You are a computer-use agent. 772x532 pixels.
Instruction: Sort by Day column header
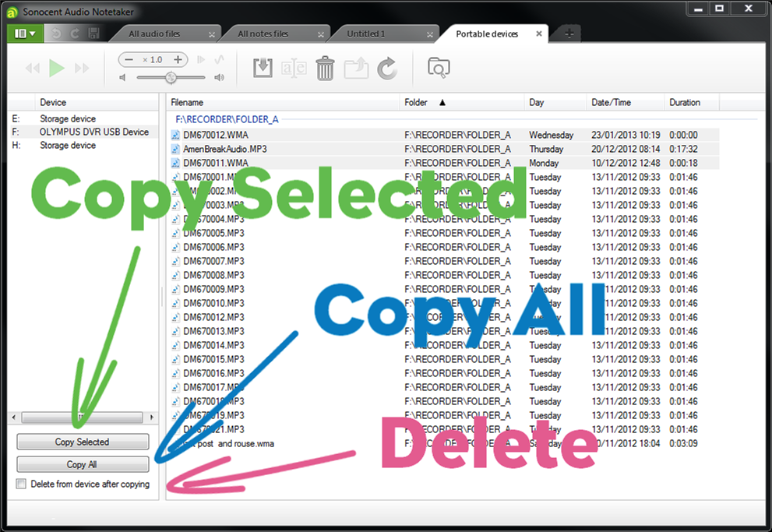pyautogui.click(x=555, y=102)
